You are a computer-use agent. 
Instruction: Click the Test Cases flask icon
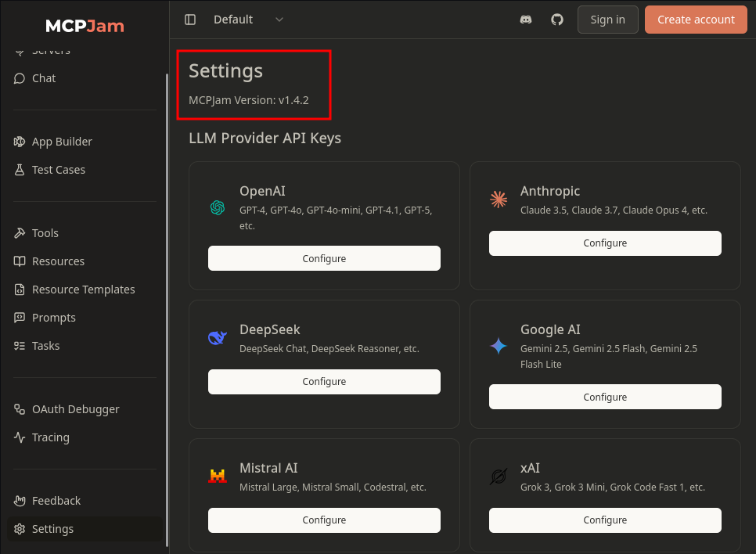click(20, 170)
